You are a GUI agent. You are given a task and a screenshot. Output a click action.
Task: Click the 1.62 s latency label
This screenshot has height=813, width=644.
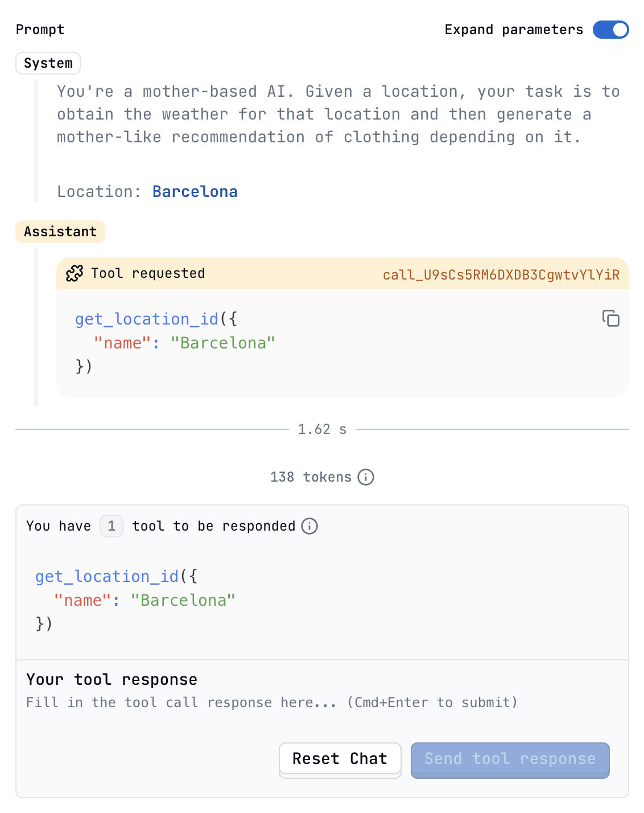pos(322,429)
